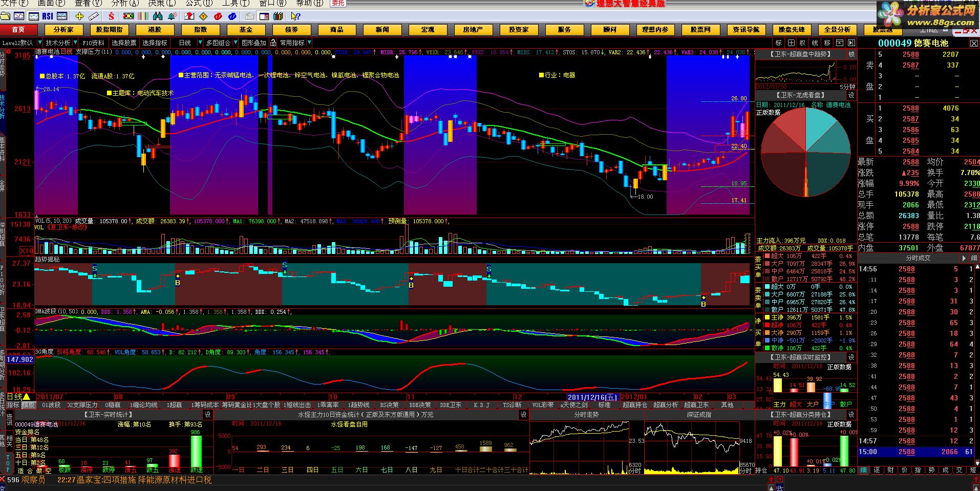Click the 移 move chart icon

pos(827,43)
